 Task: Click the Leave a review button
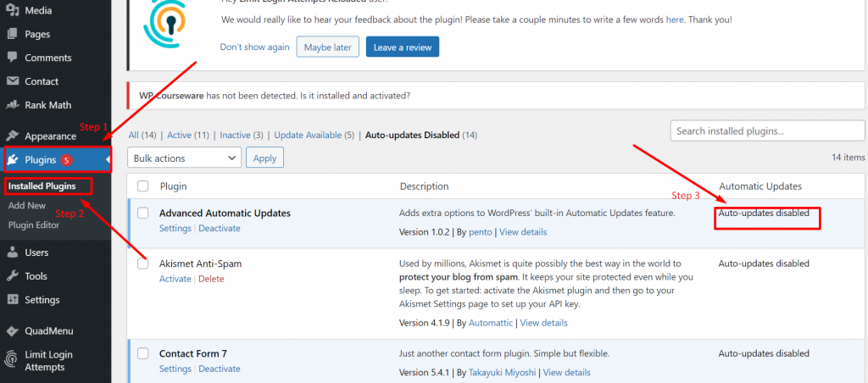(x=403, y=47)
